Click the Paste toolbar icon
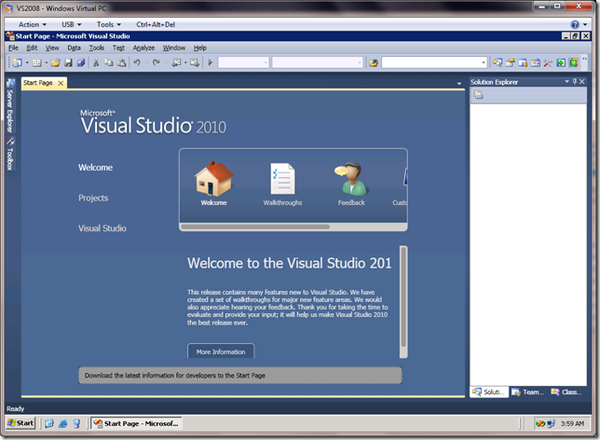The image size is (600, 440). pyautogui.click(x=121, y=62)
